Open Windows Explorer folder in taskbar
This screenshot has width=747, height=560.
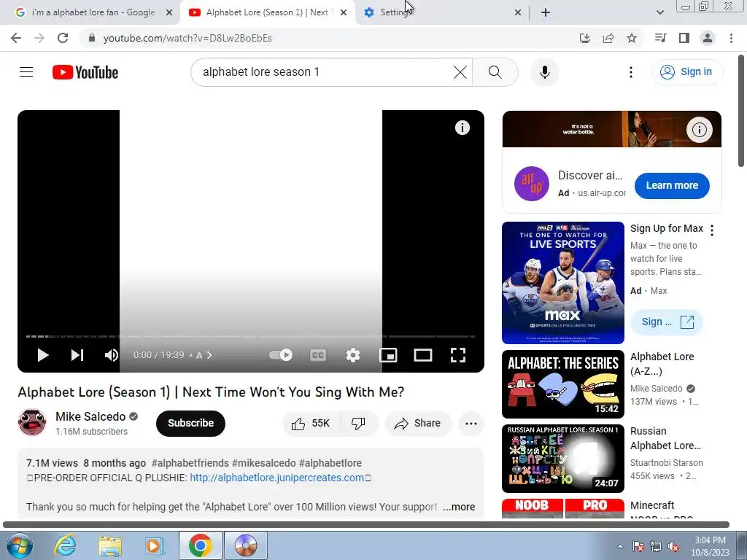(x=110, y=545)
